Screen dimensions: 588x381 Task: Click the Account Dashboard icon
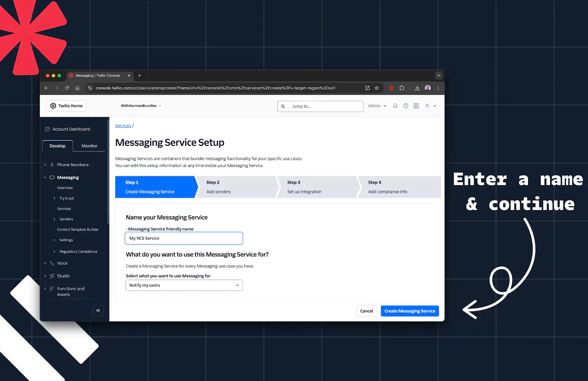pos(47,129)
